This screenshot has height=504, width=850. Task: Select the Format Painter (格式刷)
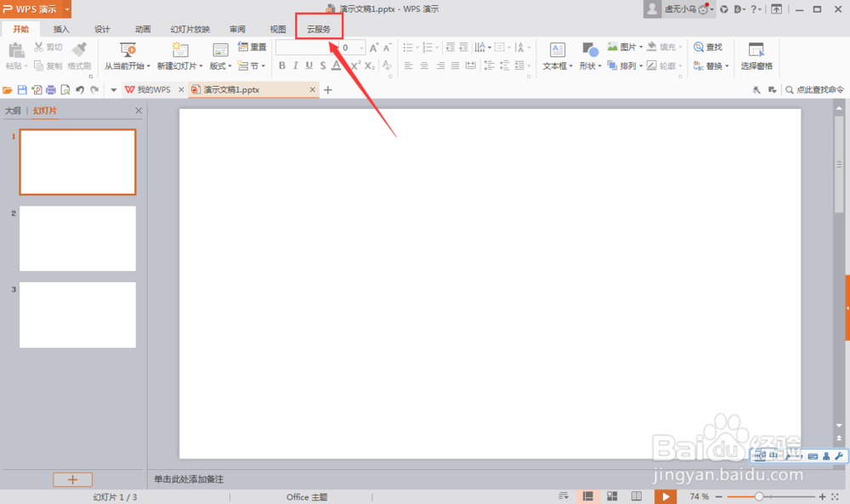pyautogui.click(x=79, y=56)
